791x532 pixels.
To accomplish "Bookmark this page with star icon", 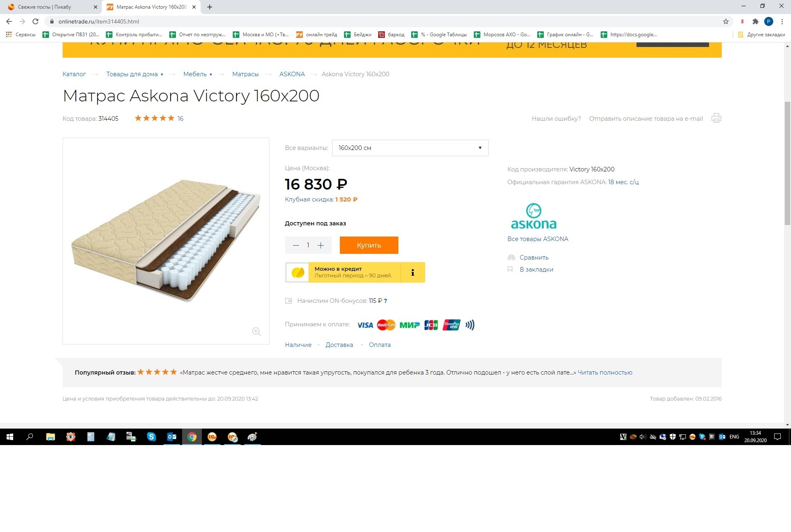I will pos(726,21).
